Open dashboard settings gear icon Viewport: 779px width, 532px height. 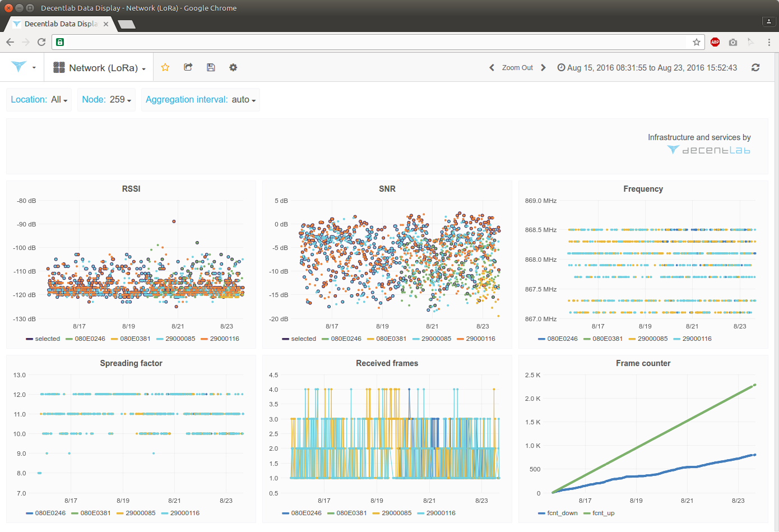233,67
